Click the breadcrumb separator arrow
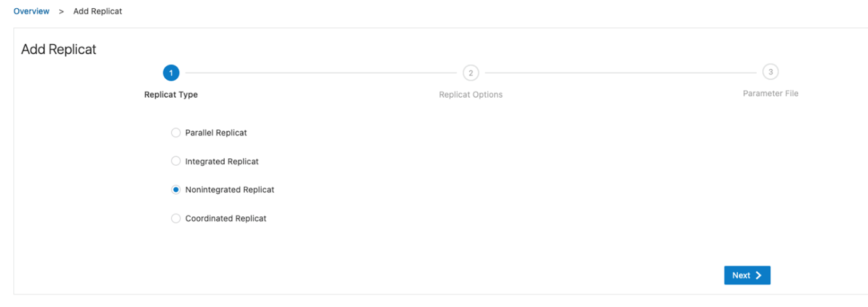Image resolution: width=868 pixels, height=307 pixels. (x=61, y=12)
